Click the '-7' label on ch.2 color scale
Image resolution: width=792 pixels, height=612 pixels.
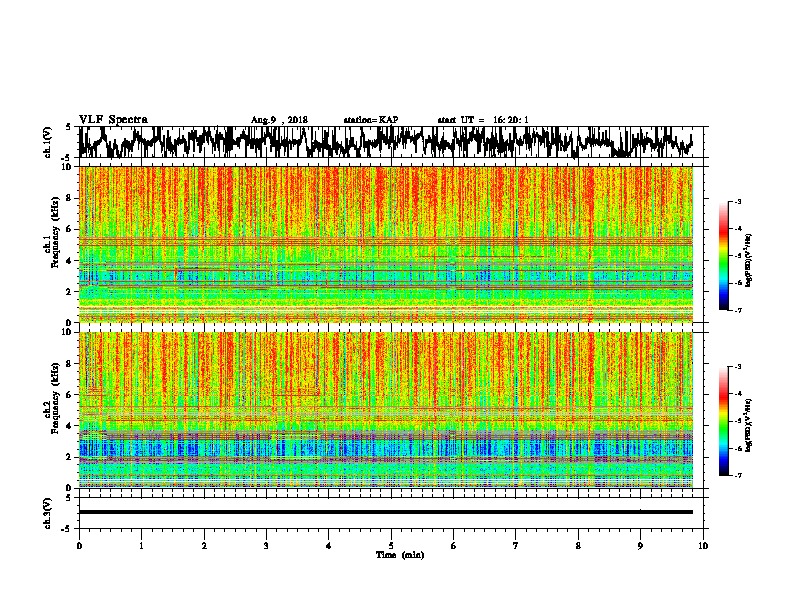(x=737, y=476)
